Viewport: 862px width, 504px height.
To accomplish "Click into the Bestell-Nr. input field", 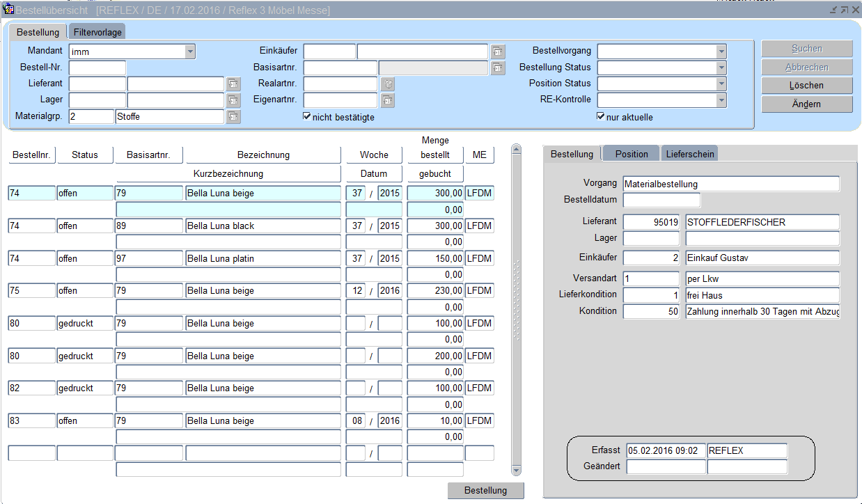I will pos(97,68).
